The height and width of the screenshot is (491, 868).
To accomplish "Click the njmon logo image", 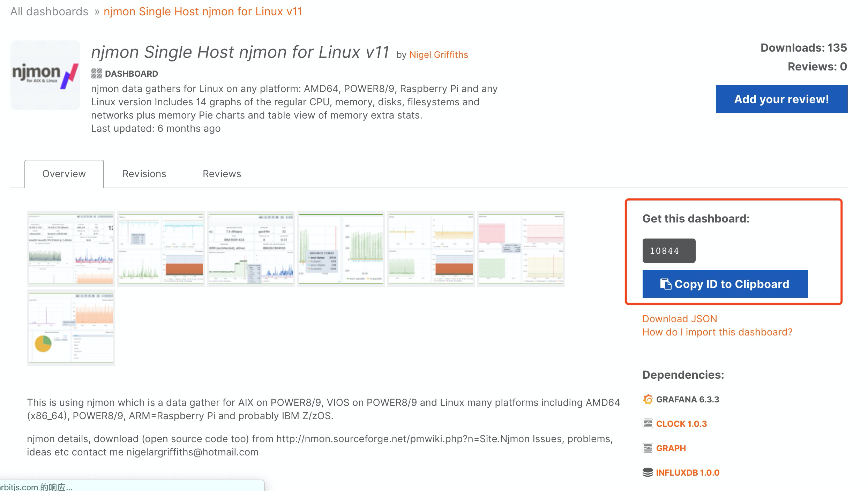I will 45,75.
